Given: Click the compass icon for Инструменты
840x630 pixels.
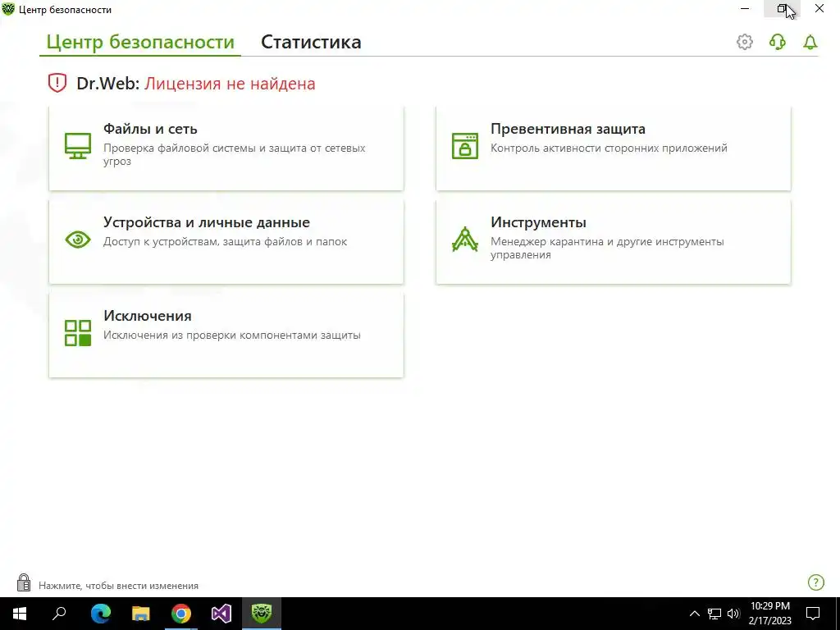Looking at the screenshot, I should point(465,240).
